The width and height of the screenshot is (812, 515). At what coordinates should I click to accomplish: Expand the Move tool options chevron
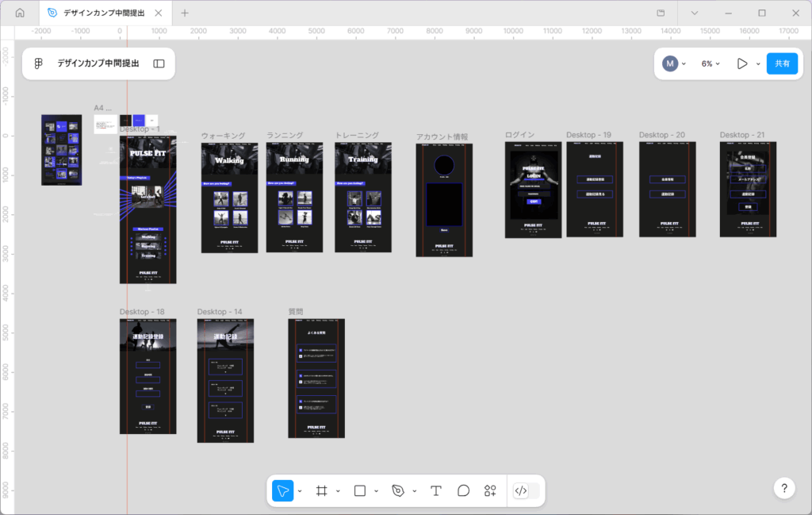300,491
